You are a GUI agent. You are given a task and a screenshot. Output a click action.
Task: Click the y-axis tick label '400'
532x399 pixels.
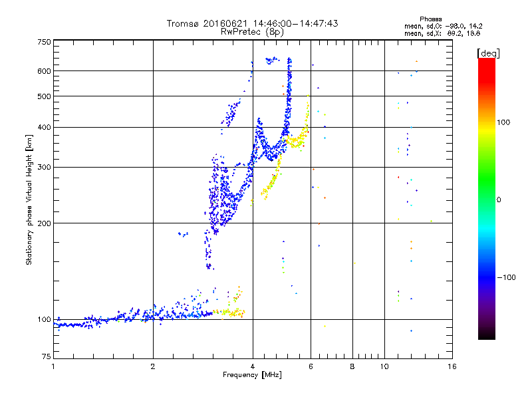point(45,128)
